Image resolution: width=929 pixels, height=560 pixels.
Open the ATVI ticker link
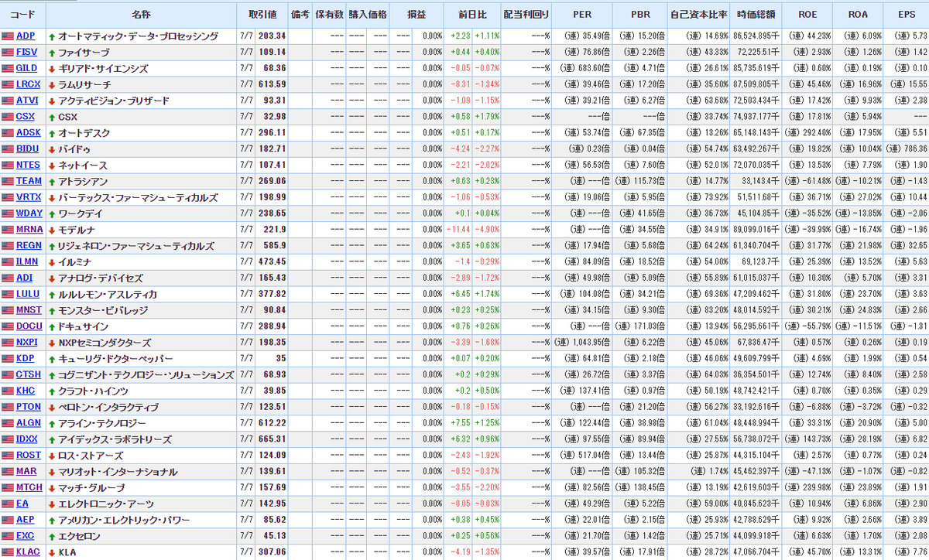tap(27, 101)
